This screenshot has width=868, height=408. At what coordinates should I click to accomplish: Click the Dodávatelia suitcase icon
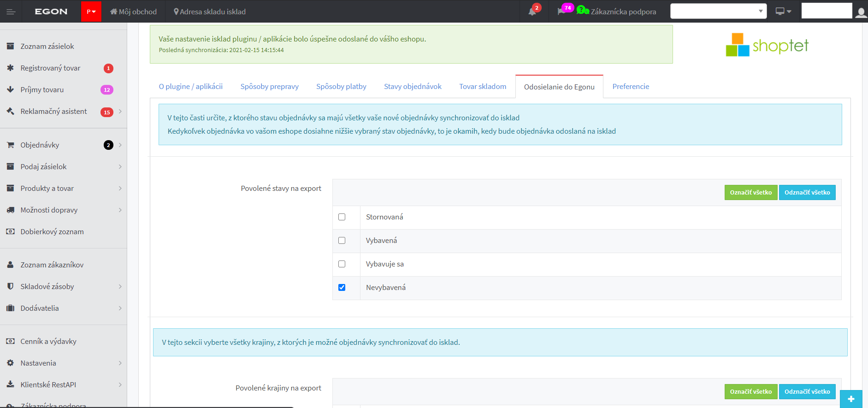tap(10, 308)
